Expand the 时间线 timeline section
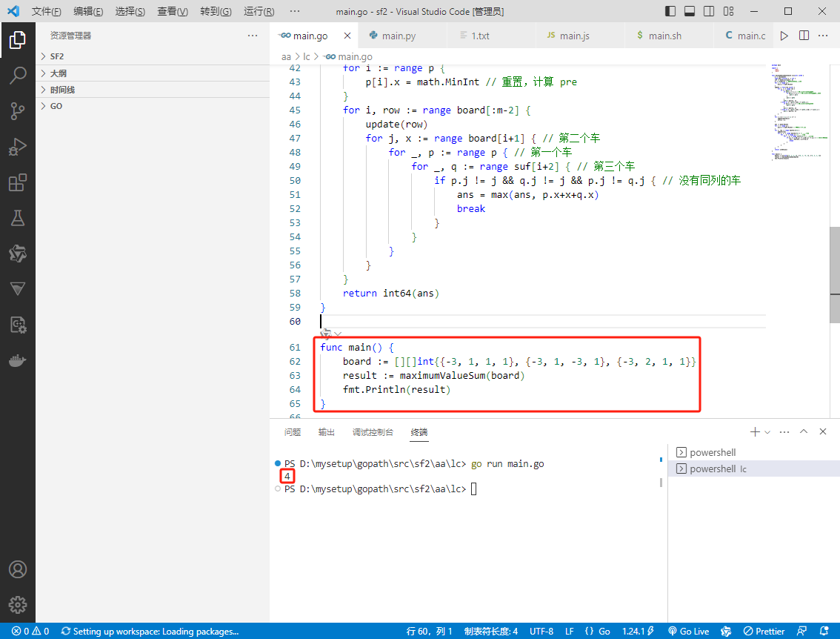Screen dimensions: 840x639 click(153, 90)
